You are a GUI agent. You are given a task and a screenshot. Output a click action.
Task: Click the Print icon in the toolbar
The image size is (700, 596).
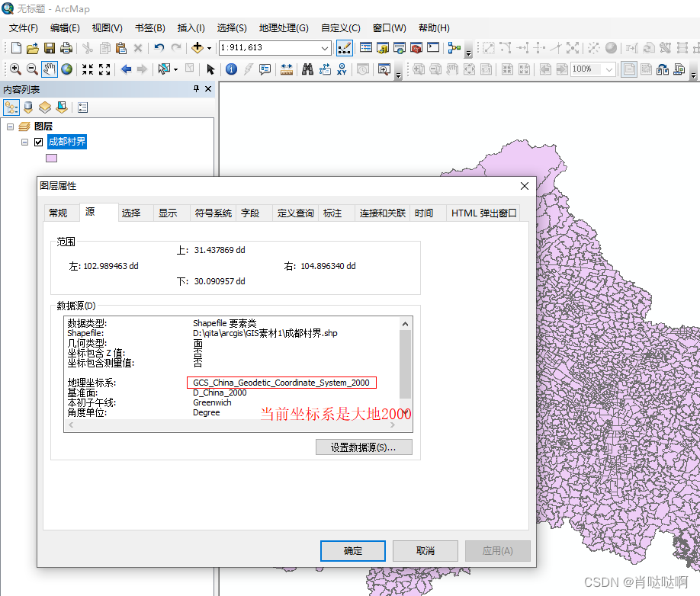point(66,48)
